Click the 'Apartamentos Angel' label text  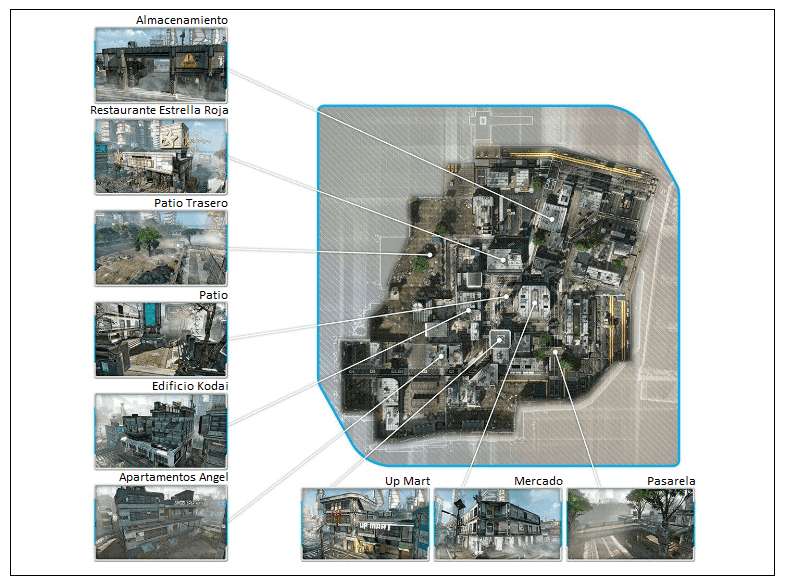point(173,477)
